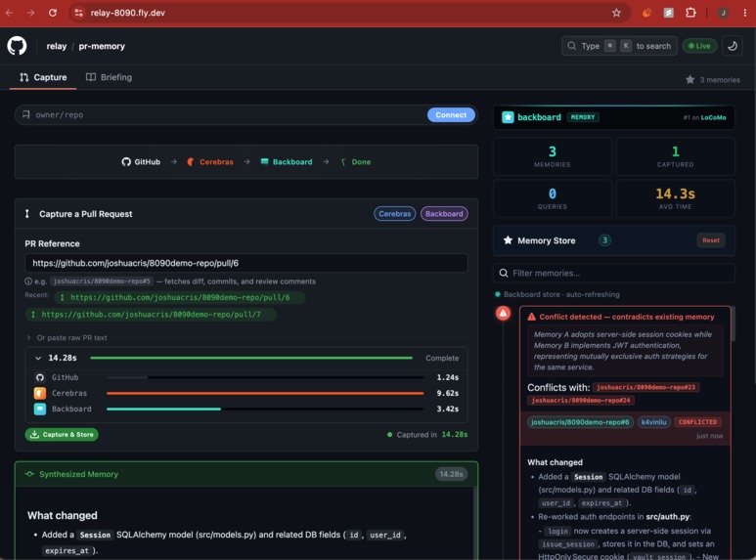This screenshot has width=756, height=560.
Task: Click the info icon before e.g. hint
Action: point(28,281)
